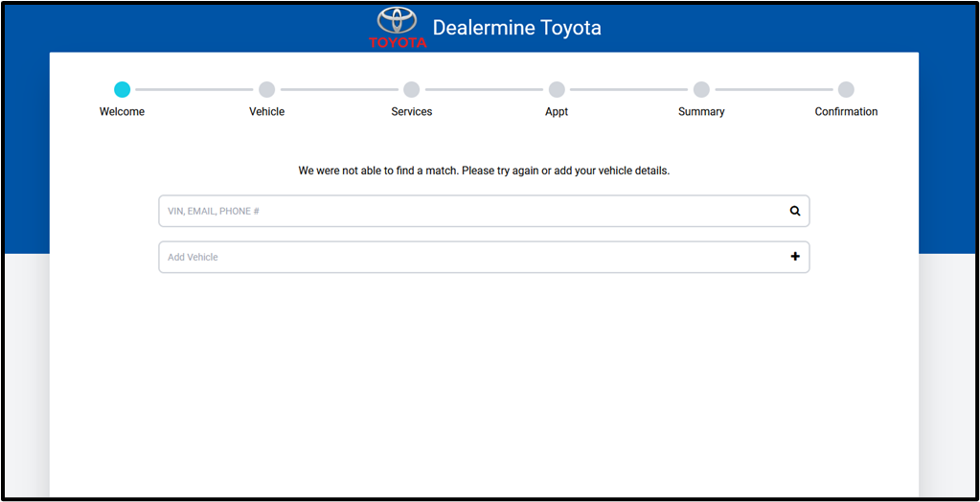Select the Appt step circle
This screenshot has height=502, width=980.
557,89
